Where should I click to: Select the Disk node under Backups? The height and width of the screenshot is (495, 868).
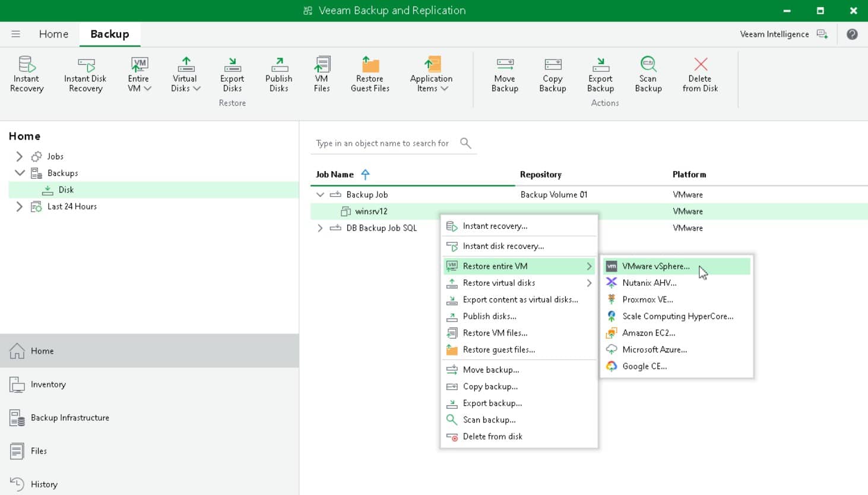pyautogui.click(x=154, y=190)
